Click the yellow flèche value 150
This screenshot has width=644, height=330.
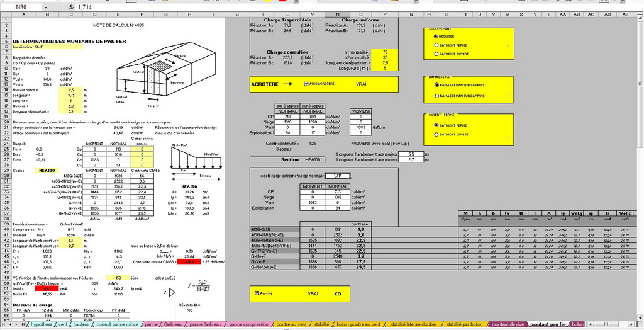pyautogui.click(x=118, y=278)
